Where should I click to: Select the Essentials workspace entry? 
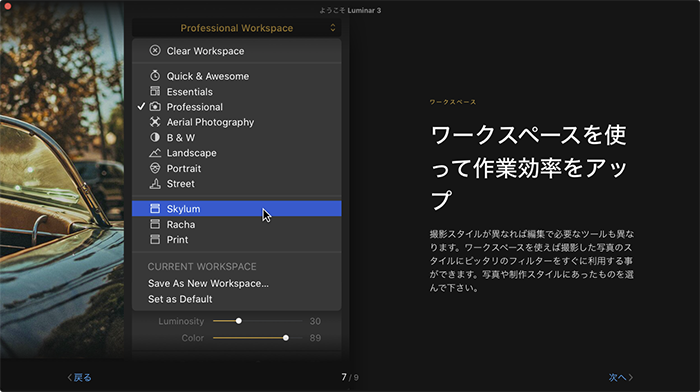(237, 92)
